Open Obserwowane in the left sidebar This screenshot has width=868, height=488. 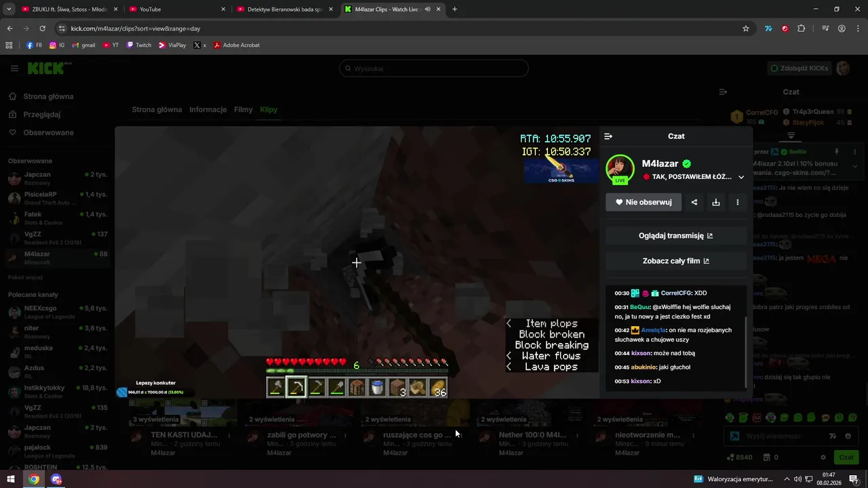tap(48, 132)
